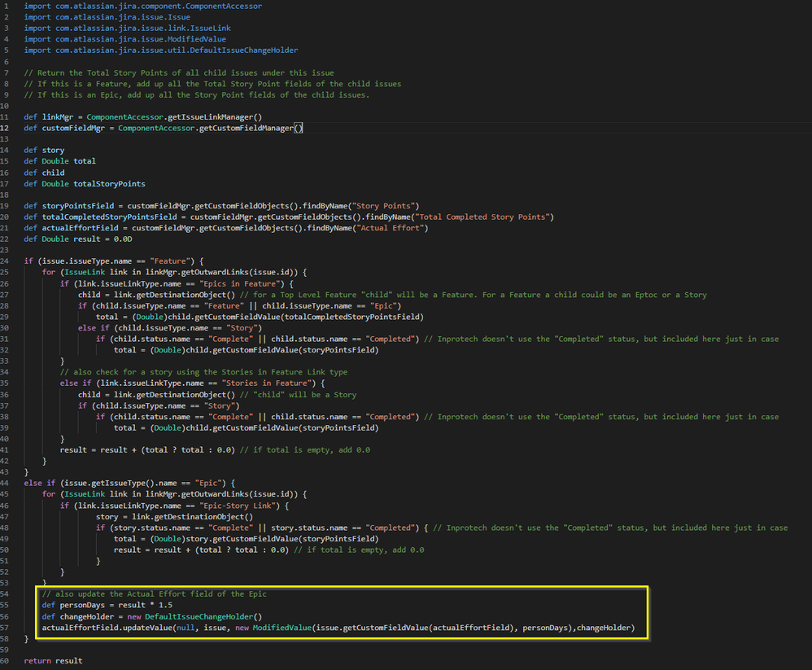Click DefaultIssueChangeHolder in import line 5
The image size is (812, 670).
pyautogui.click(x=244, y=50)
